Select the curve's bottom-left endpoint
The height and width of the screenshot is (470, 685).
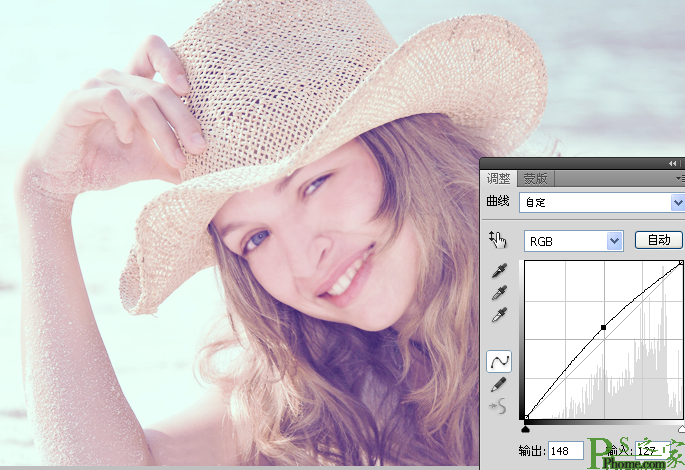pyautogui.click(x=526, y=418)
